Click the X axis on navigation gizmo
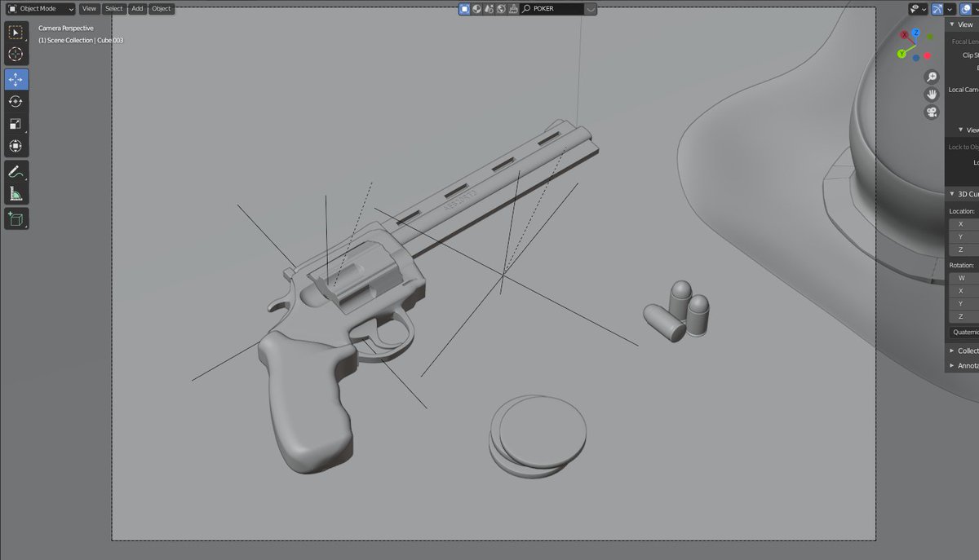This screenshot has width=979, height=560. tap(905, 36)
